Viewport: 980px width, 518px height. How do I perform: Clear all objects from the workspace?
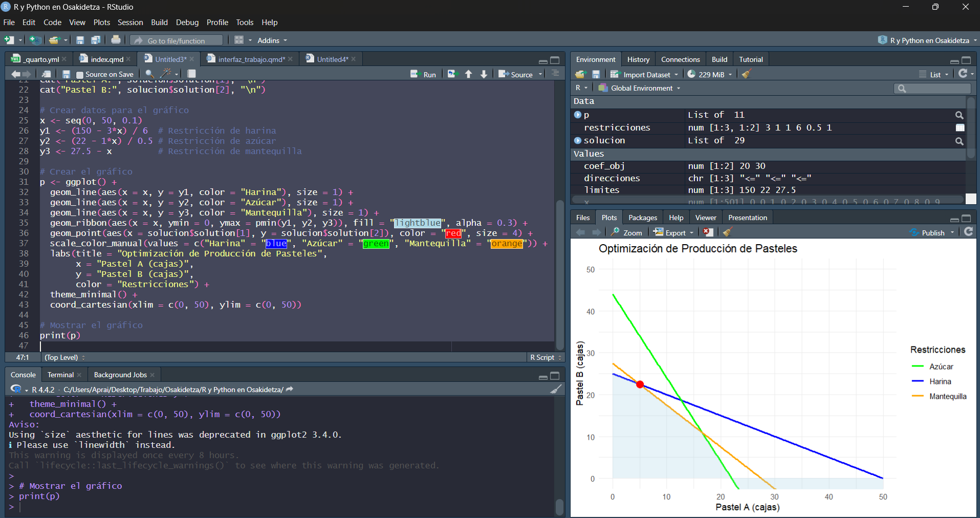746,74
